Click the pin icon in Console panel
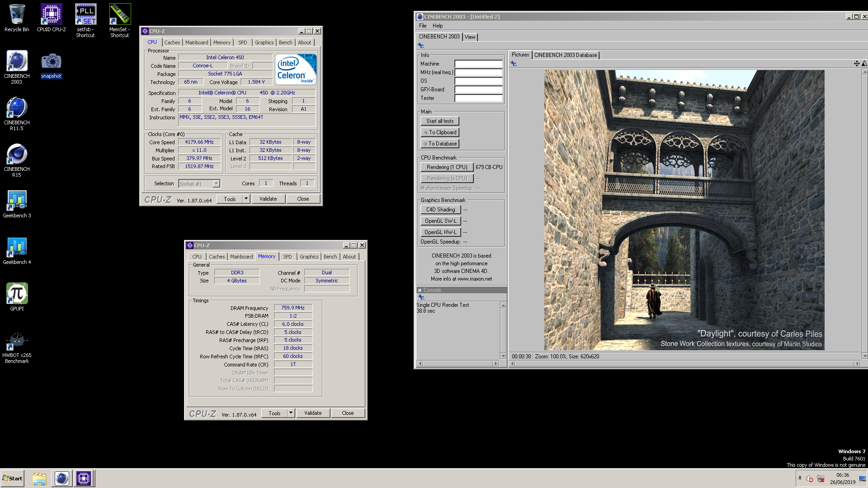The image size is (868, 488). tap(421, 297)
